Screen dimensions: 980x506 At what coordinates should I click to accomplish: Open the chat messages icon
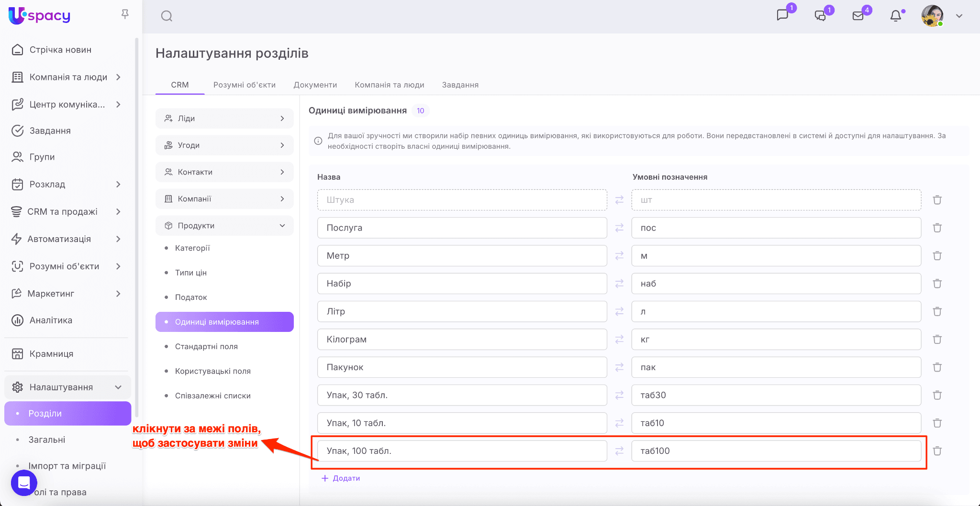tap(782, 15)
